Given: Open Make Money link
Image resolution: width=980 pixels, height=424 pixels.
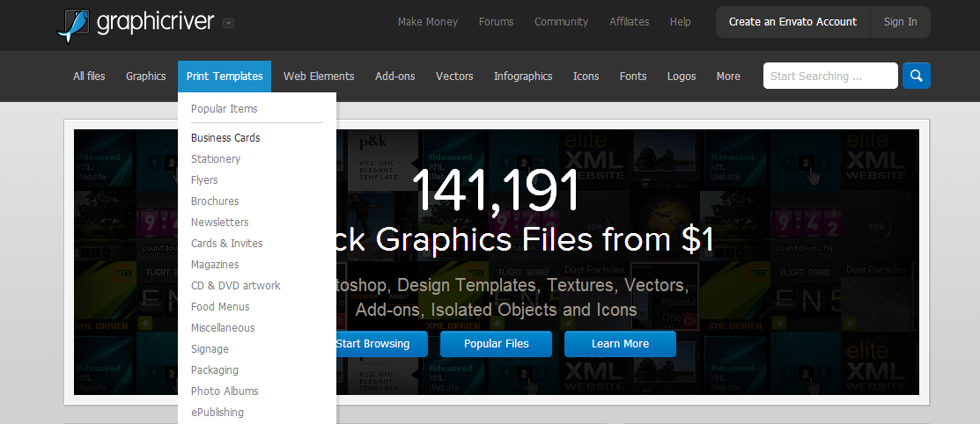Looking at the screenshot, I should [x=428, y=22].
